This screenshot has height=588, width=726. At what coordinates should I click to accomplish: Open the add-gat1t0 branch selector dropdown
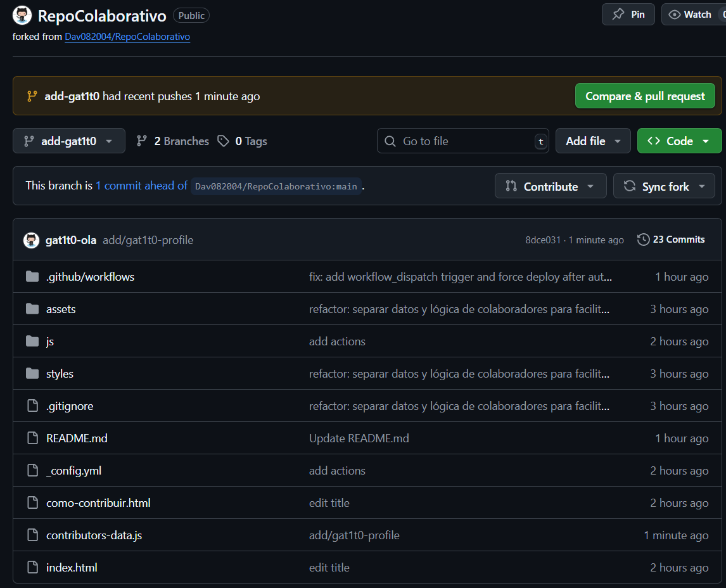coord(69,141)
